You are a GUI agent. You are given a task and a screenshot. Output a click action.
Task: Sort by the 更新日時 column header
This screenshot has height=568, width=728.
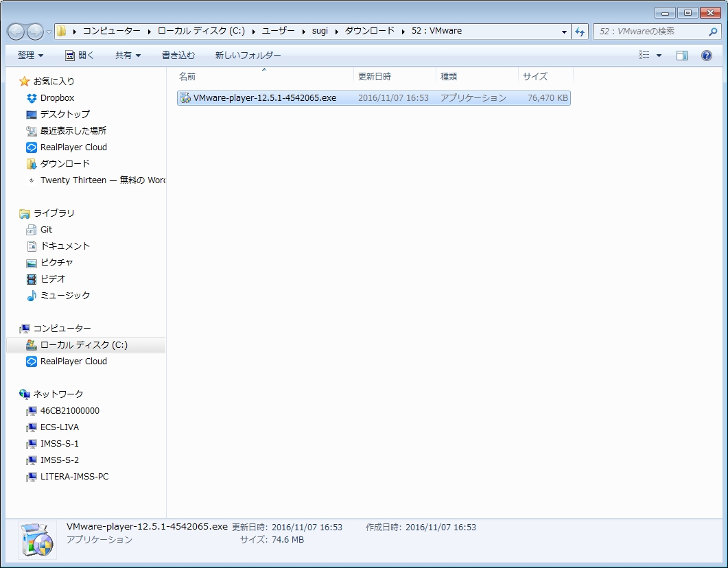click(x=375, y=77)
